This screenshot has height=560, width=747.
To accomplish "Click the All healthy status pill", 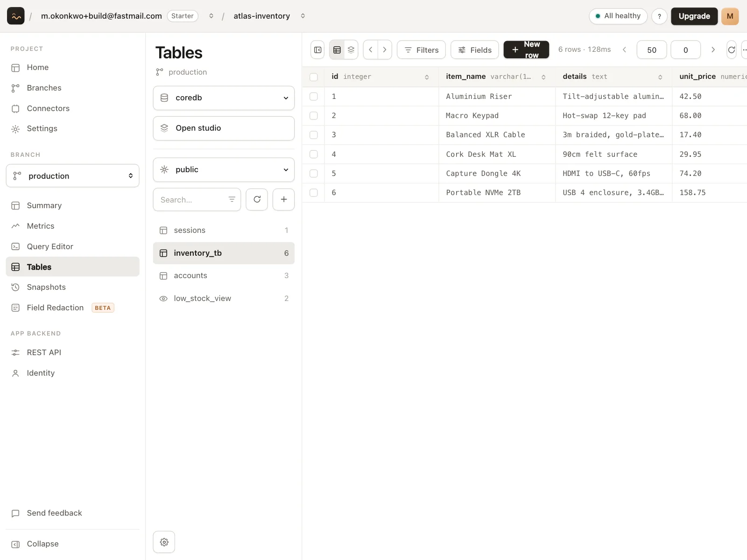I will (x=618, y=16).
